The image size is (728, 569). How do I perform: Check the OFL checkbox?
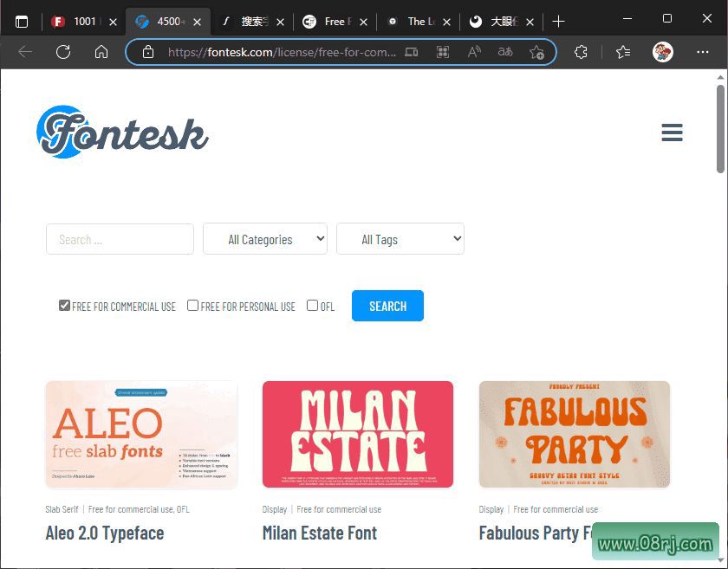tap(313, 306)
